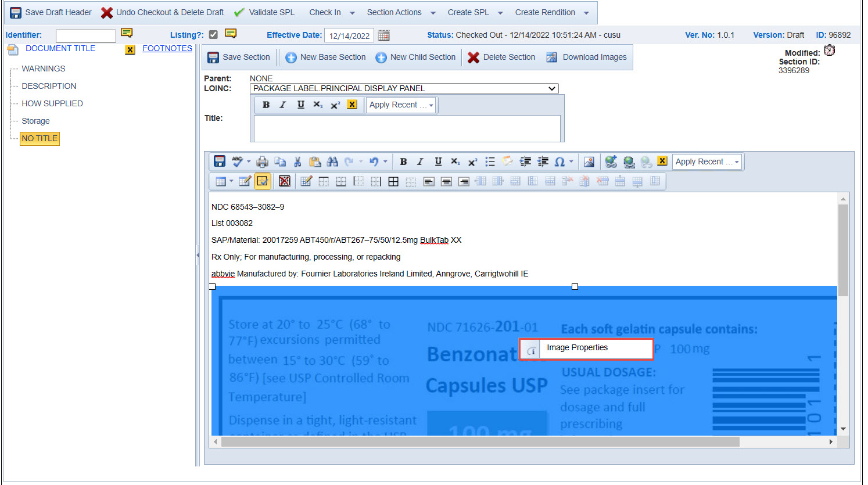Click the highlighted image properties toolbar icon
This screenshot has width=868, height=485.
pos(263,181)
